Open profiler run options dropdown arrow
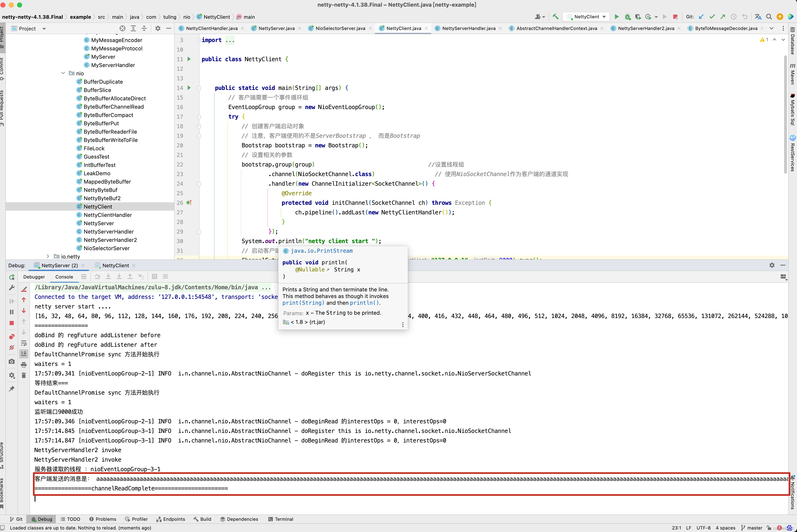 656,17
